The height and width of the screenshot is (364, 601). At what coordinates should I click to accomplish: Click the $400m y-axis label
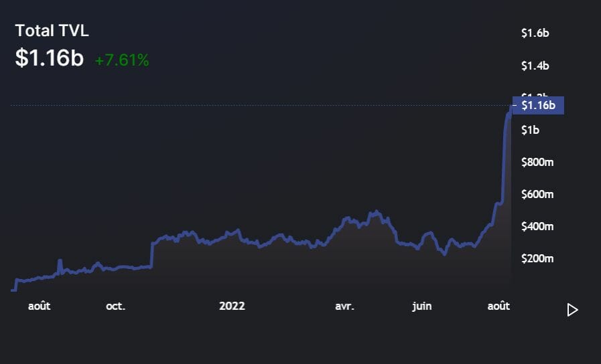pyautogui.click(x=537, y=227)
